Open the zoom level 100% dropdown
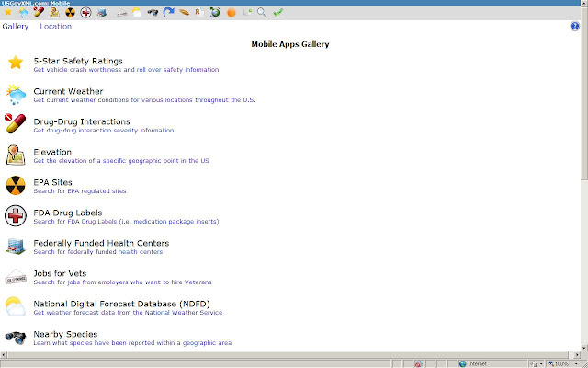The width and height of the screenshot is (588, 368). 563,364
